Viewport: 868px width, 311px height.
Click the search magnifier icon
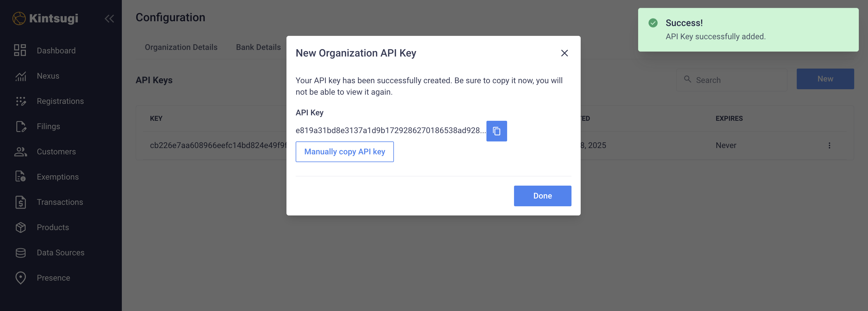[688, 80]
